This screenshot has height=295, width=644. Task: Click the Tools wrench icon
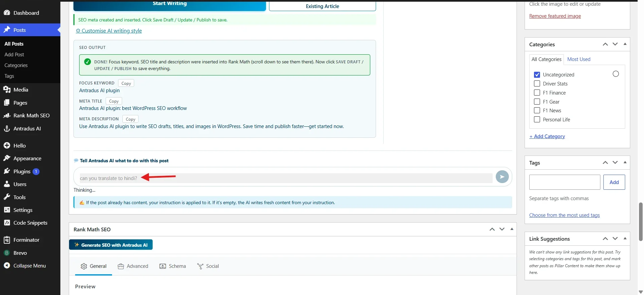click(7, 197)
